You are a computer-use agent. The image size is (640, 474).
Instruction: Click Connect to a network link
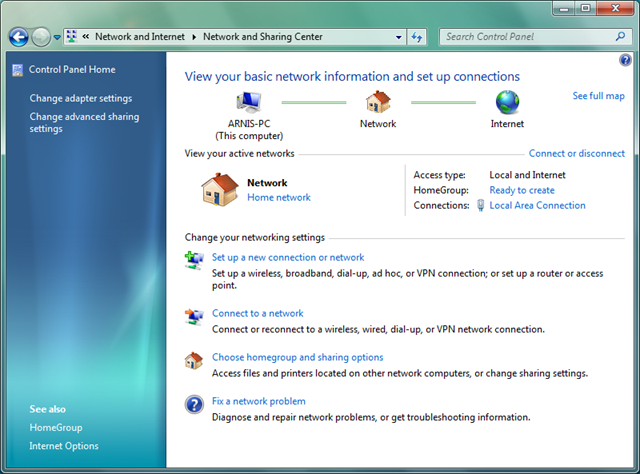click(258, 314)
